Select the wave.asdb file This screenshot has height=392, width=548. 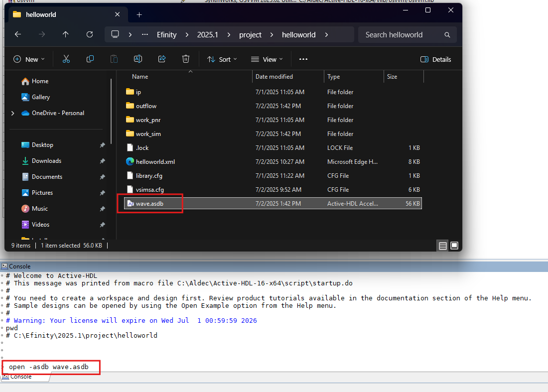tap(273, 204)
